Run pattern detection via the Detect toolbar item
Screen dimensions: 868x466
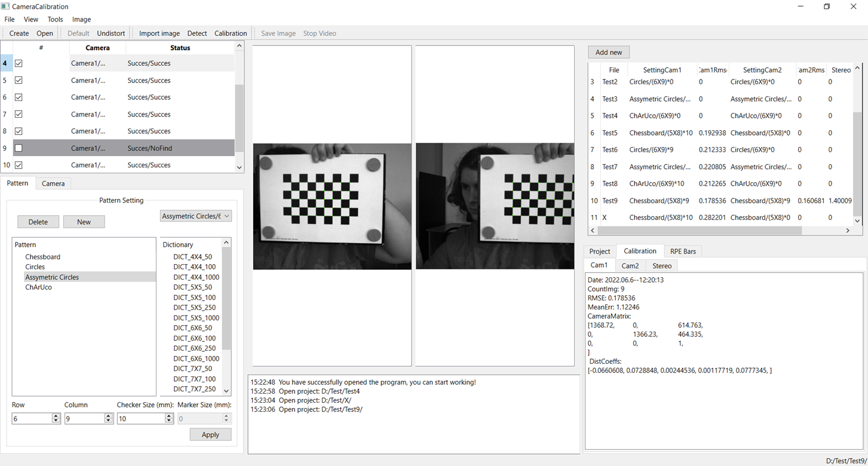click(x=197, y=33)
